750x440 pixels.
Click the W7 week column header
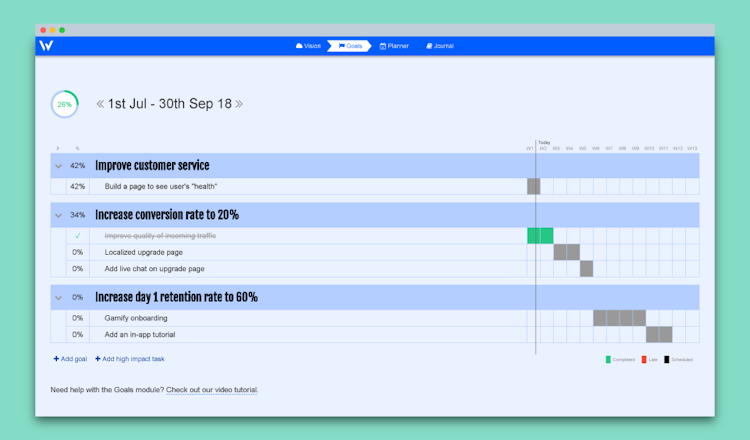click(609, 148)
